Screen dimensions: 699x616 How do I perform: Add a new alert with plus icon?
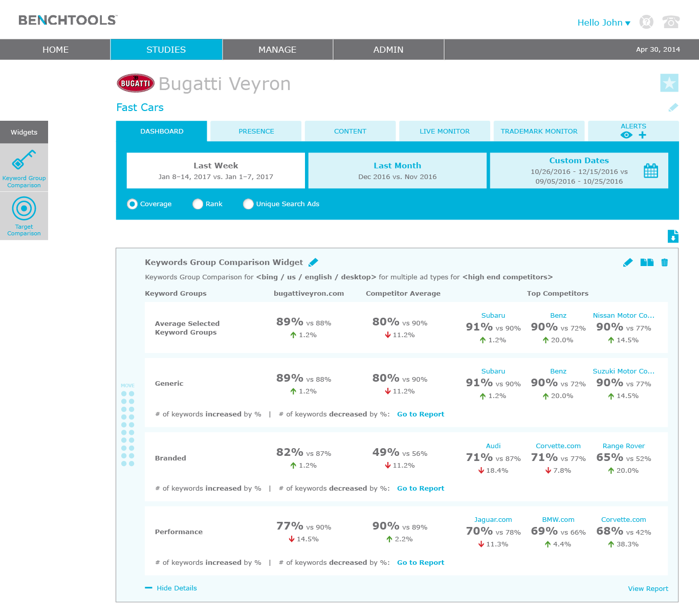point(642,135)
